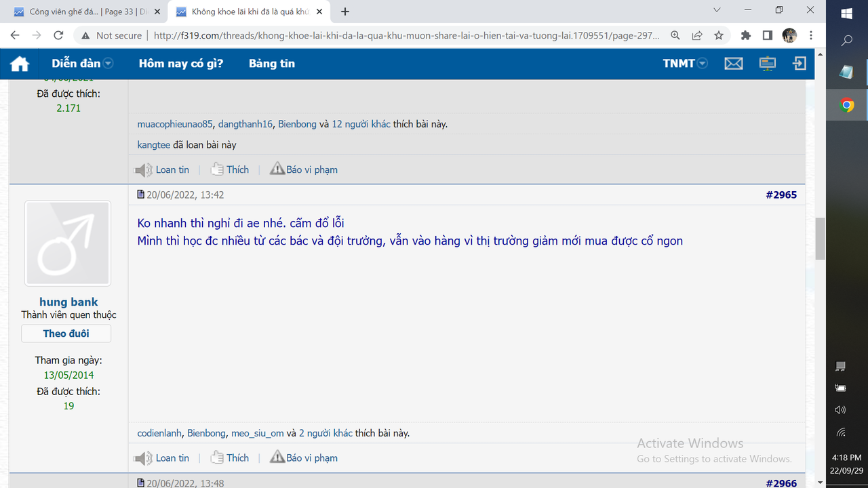
Task: Open the Diễn đàn menu
Action: click(x=76, y=64)
